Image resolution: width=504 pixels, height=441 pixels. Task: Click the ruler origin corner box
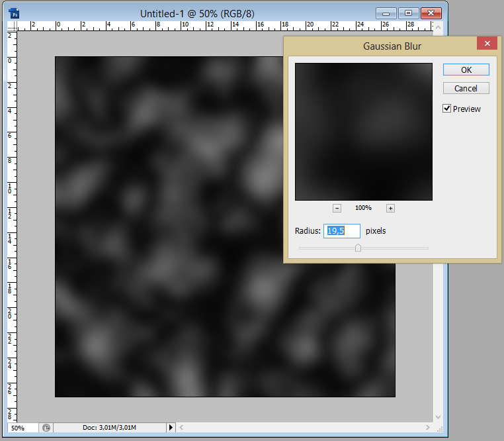11,26
